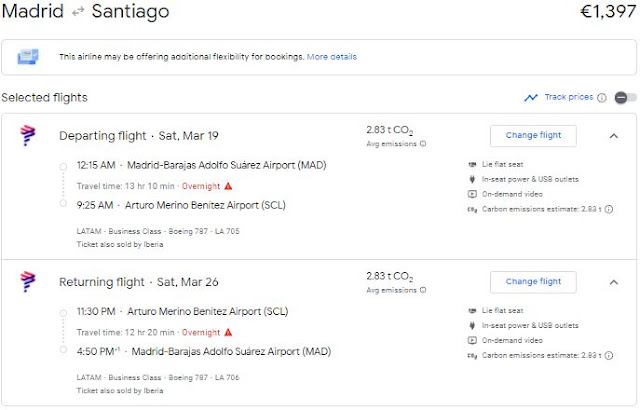Image resolution: width=640 pixels, height=410 pixels.
Task: Collapse the returning flight details
Action: 613,281
